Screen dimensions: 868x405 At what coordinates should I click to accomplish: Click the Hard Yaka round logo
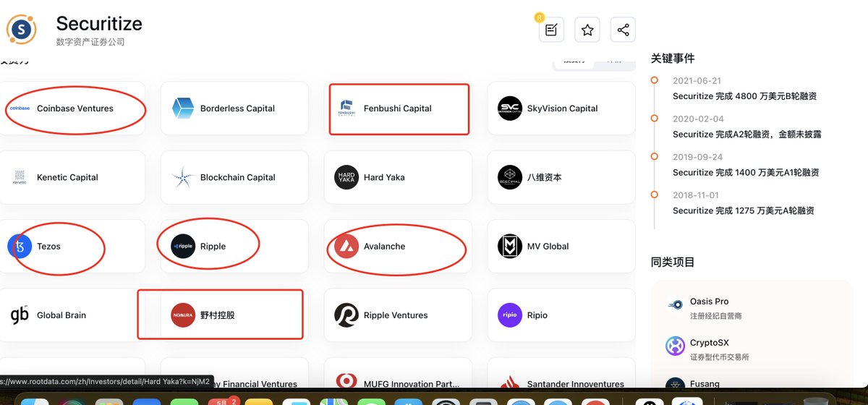click(x=346, y=177)
